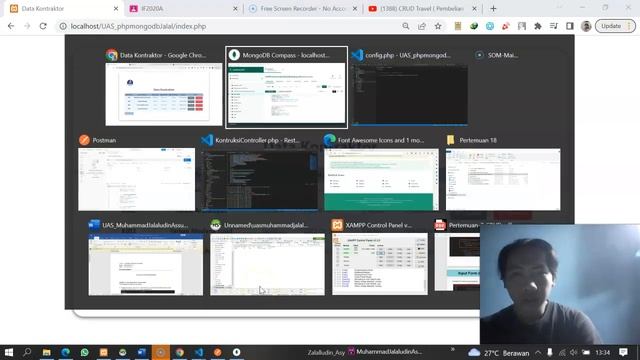The height and width of the screenshot is (360, 640).
Task: Open MongoDB Compass from the taskbar
Action: pos(237,352)
